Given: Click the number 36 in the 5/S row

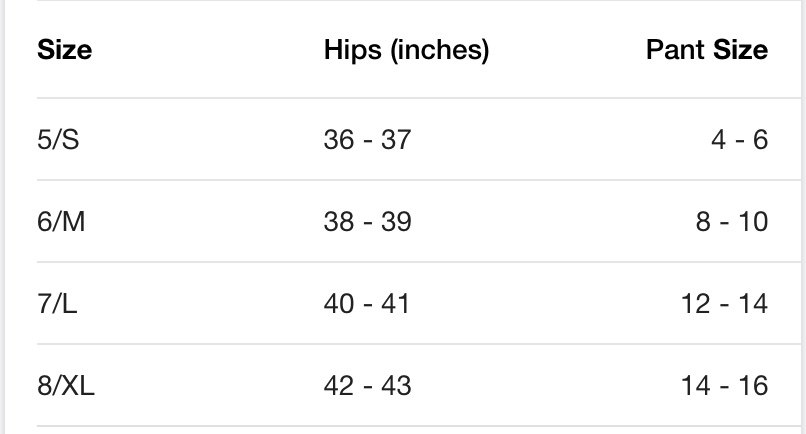Looking at the screenshot, I should [339, 140].
